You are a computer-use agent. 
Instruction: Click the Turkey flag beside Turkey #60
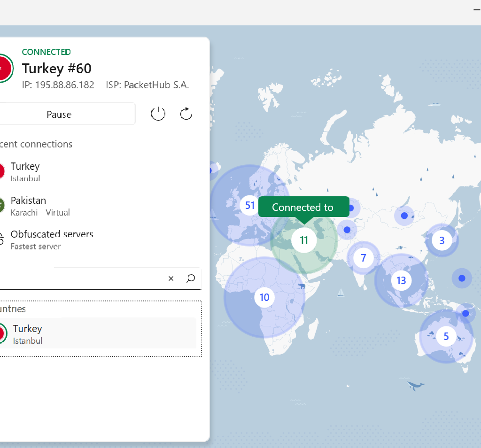[6, 68]
